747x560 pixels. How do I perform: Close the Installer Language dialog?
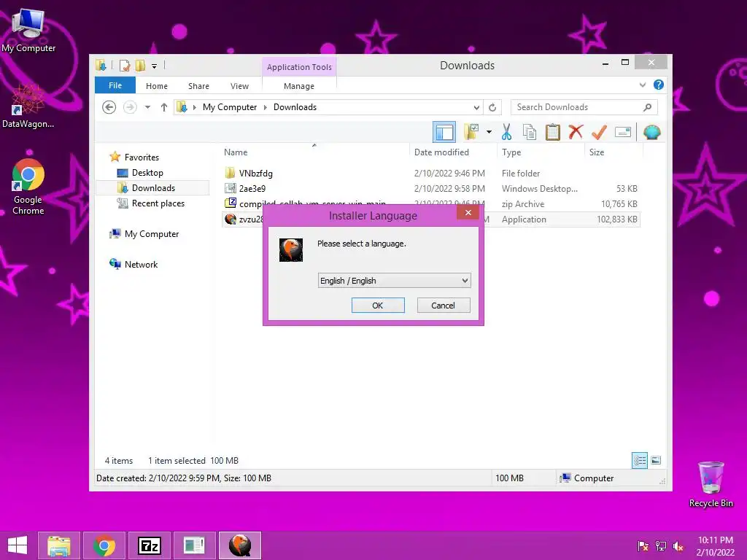coord(468,212)
